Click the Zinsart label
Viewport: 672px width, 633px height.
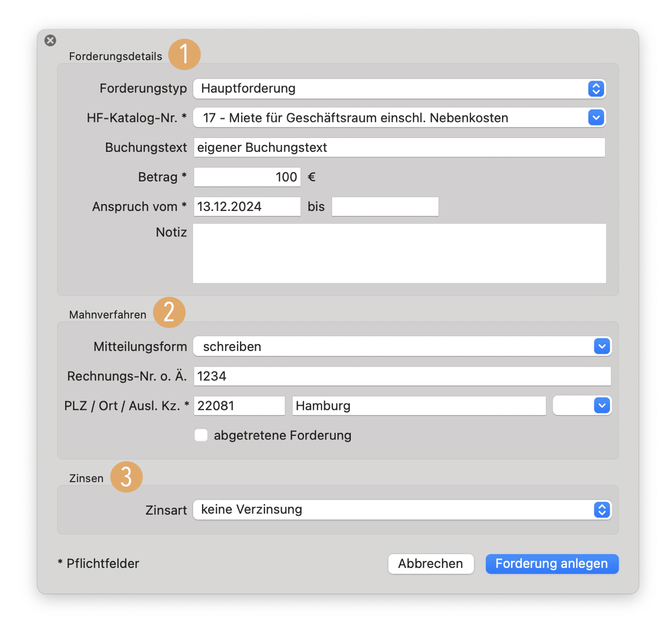tap(166, 510)
